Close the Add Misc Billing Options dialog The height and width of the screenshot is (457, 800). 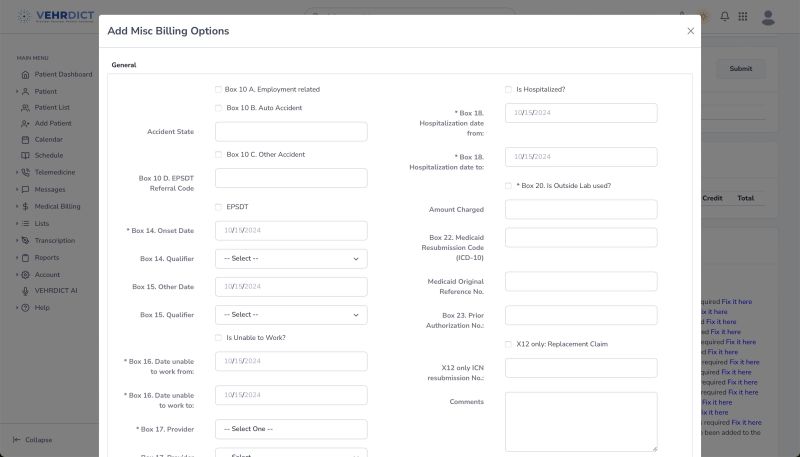[690, 31]
